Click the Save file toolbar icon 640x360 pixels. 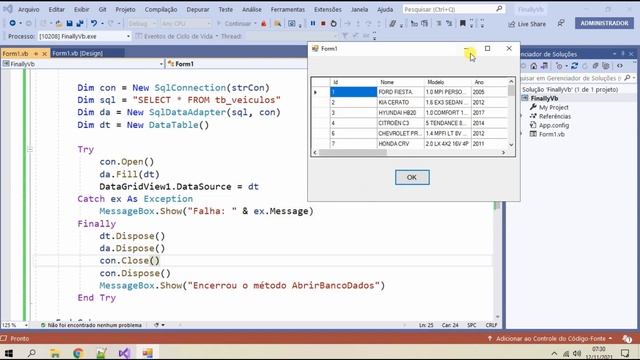(x=70, y=24)
